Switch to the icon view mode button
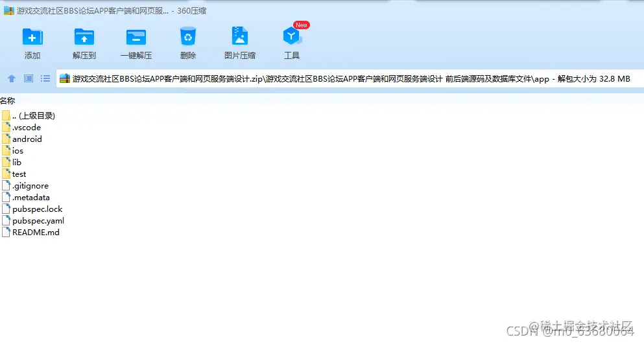This screenshot has width=644, height=344. 29,78
